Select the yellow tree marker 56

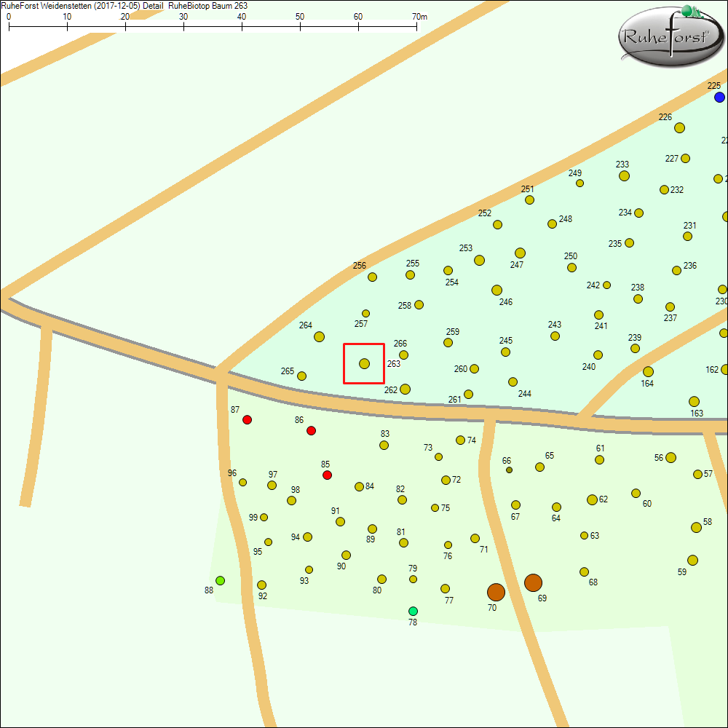coord(670,457)
